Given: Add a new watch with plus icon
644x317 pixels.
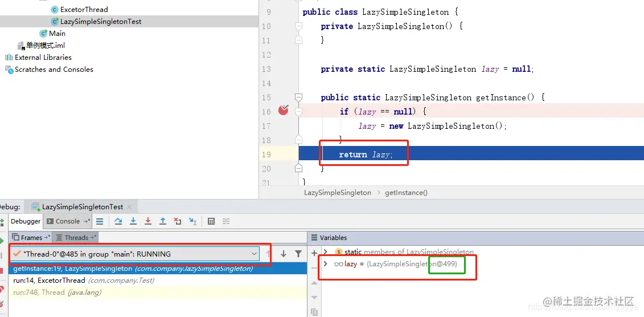Looking at the screenshot, I should point(315,253).
